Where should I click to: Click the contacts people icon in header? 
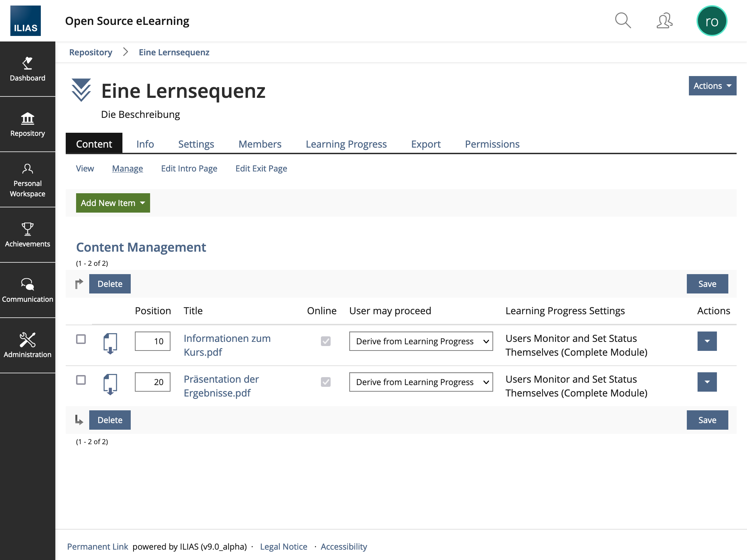point(664,21)
